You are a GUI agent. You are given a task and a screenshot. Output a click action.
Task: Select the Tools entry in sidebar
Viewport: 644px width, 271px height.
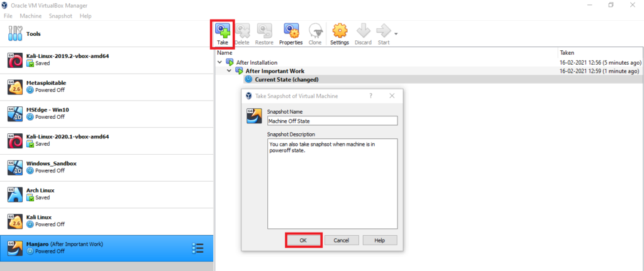pyautogui.click(x=106, y=34)
